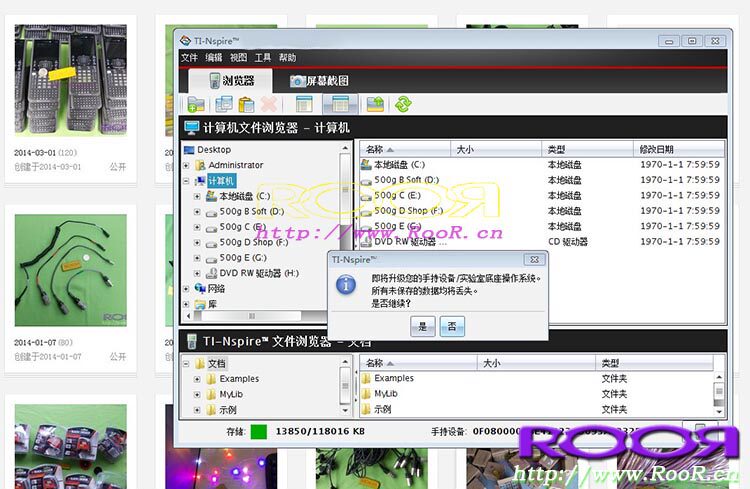
Task: Open the 文件 menu
Action: pos(189,58)
